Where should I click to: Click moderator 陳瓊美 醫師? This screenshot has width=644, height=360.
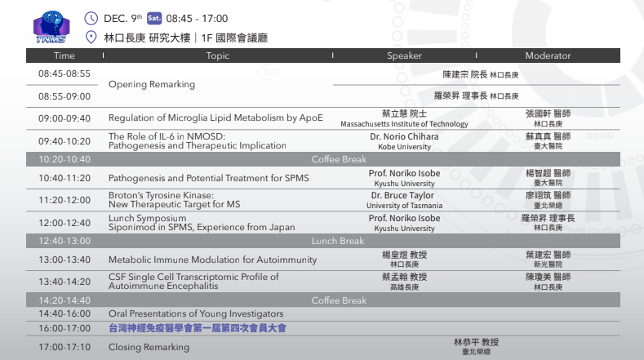548,277
